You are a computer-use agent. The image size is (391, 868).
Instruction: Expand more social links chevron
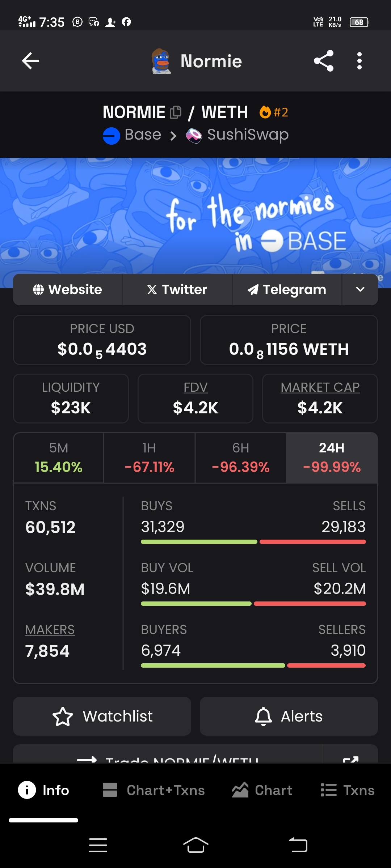point(360,289)
